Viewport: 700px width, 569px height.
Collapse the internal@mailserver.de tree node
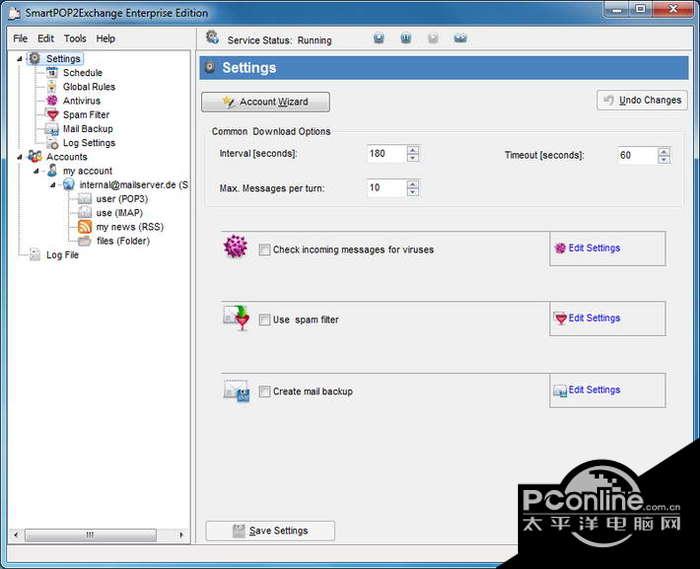point(53,185)
